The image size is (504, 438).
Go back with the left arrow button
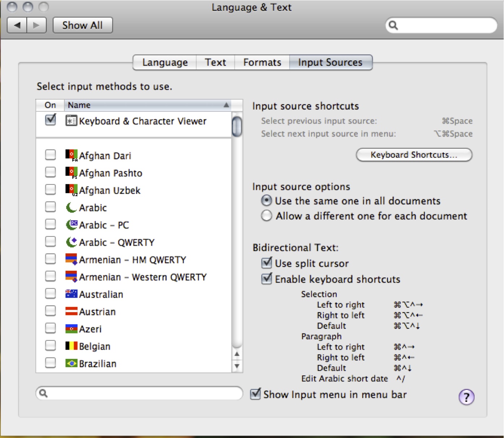tap(17, 25)
